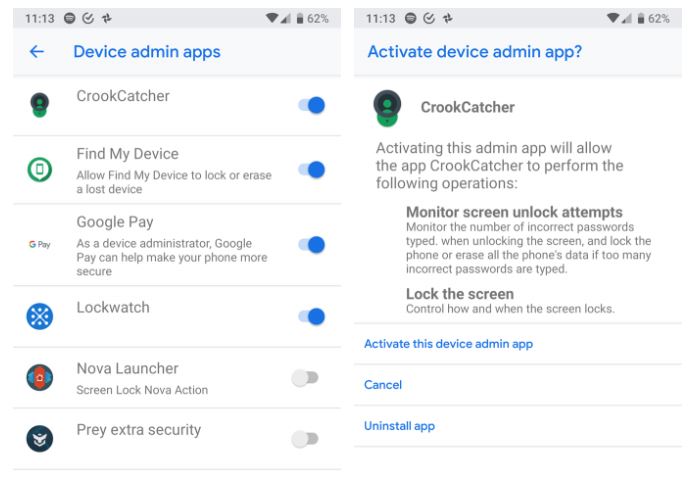Tap the Lockwatch app icon

coord(39,316)
